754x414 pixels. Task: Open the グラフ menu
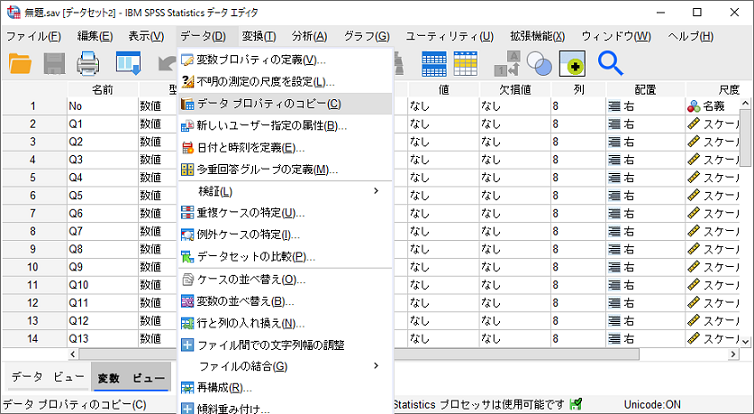point(366,36)
